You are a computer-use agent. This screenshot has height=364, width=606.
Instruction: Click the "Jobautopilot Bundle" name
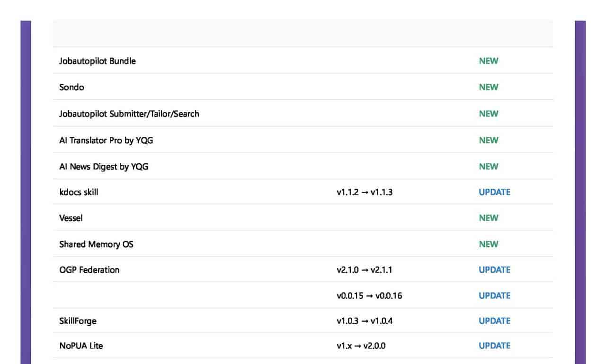point(98,61)
